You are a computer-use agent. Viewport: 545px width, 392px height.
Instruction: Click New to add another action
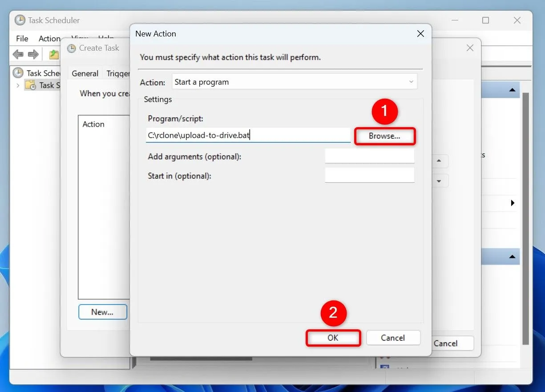tap(103, 312)
